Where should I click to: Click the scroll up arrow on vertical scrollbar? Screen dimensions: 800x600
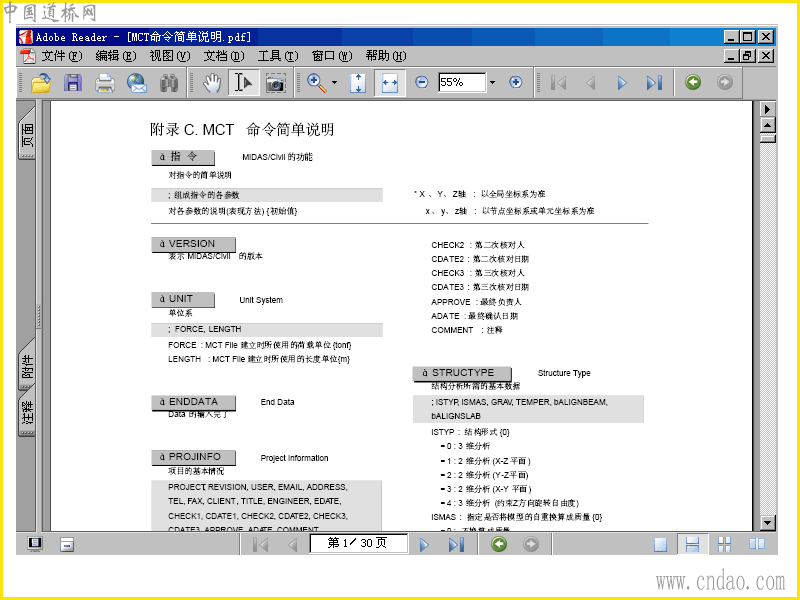767,124
